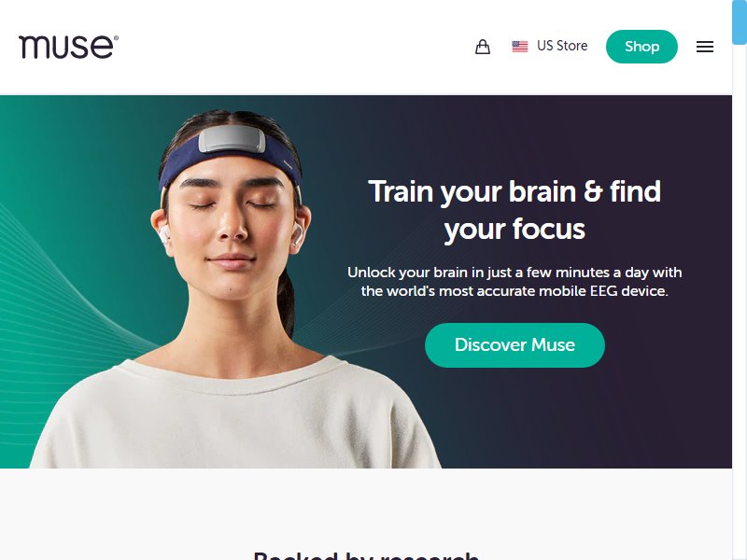Click the 'Unlock your brain' description text

click(514, 282)
